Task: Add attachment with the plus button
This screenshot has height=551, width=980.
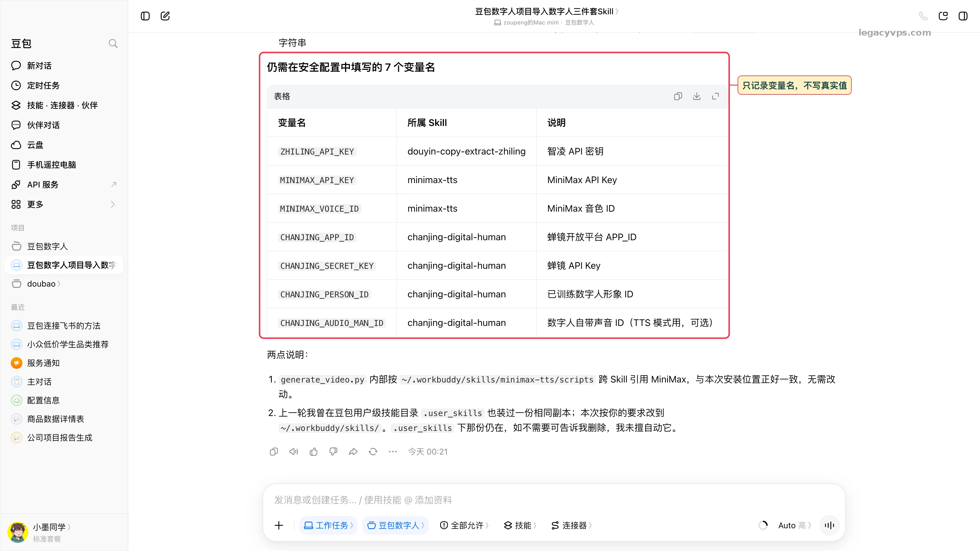Action: point(279,525)
